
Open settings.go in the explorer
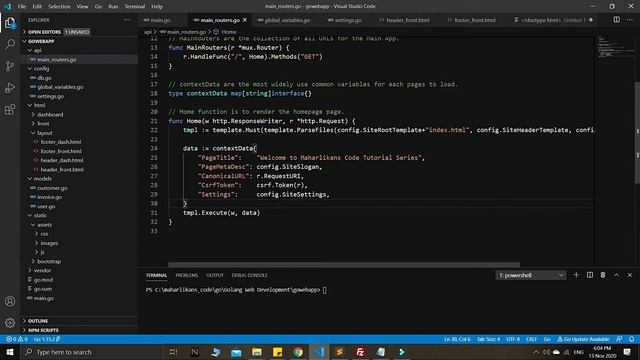50,96
